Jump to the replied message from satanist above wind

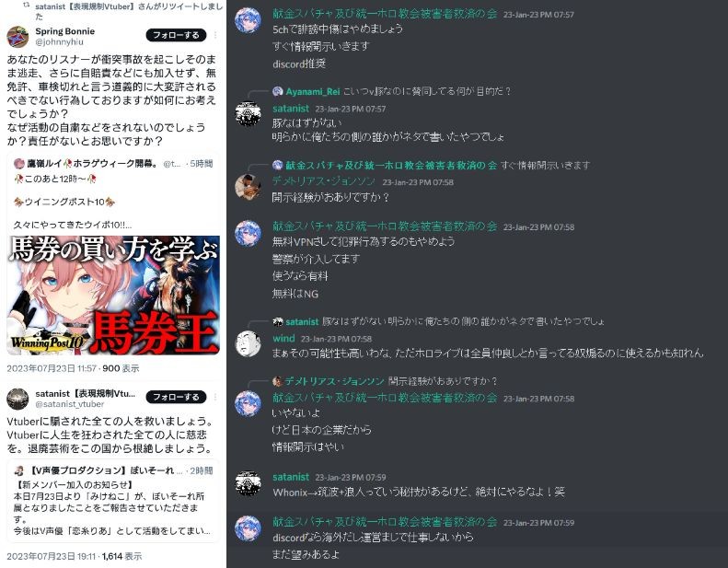pos(439,321)
